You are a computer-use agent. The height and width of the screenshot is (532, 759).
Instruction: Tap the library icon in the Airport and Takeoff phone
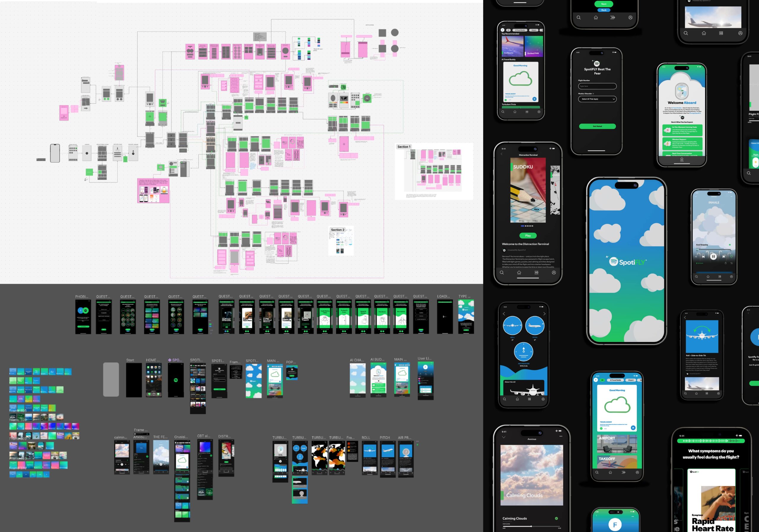click(624, 472)
